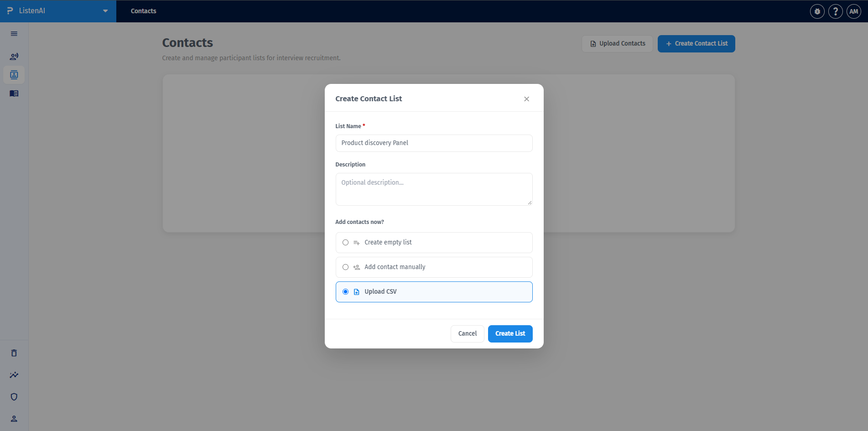Screen dimensions: 868x431
Task: Select the Create empty list radio option
Action: point(345,243)
